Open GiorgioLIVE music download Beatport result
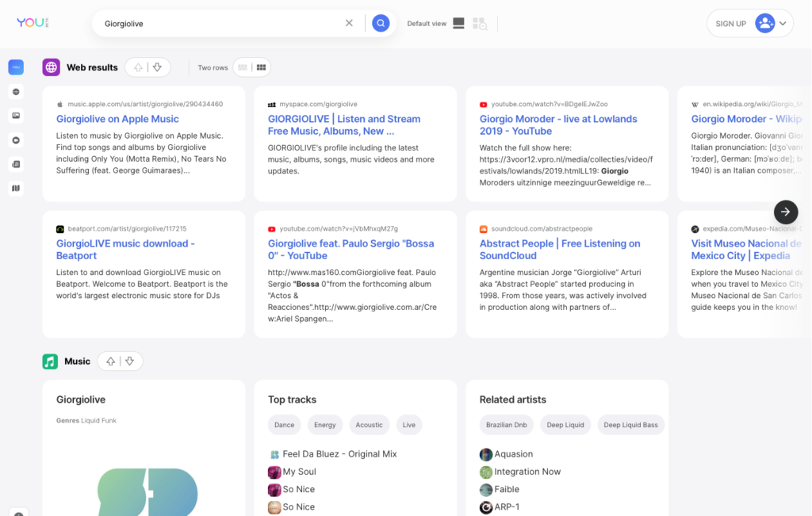 (x=125, y=250)
